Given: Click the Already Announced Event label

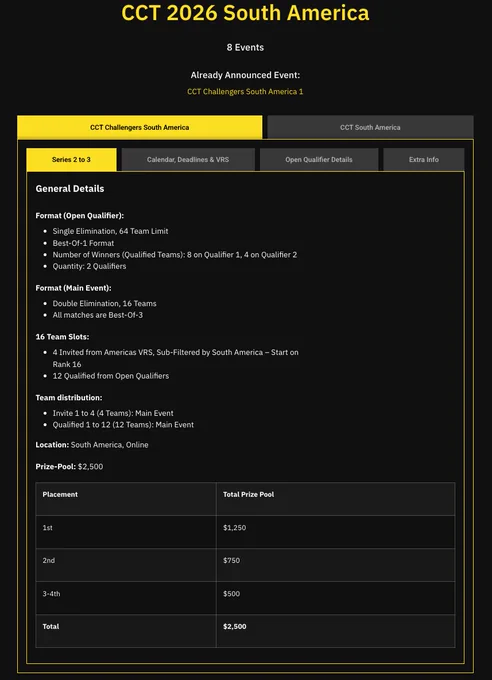Looking at the screenshot, I should click(245, 75).
